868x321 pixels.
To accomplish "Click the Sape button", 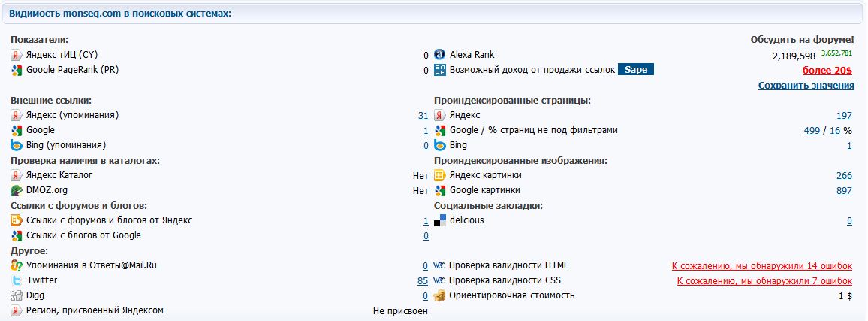I will coord(636,70).
